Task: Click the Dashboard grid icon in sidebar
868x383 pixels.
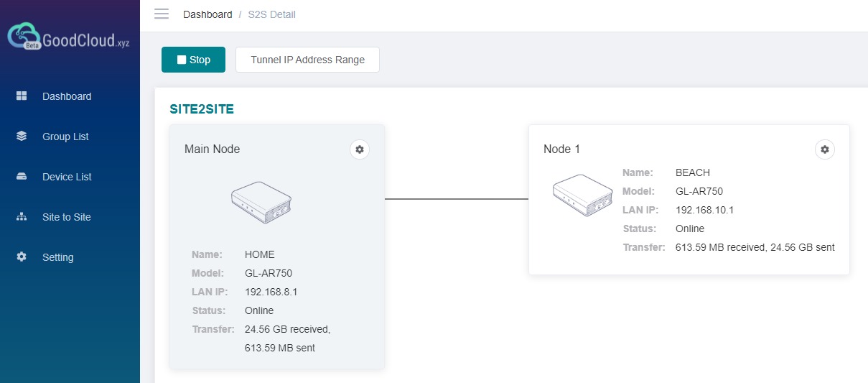Action: 22,96
